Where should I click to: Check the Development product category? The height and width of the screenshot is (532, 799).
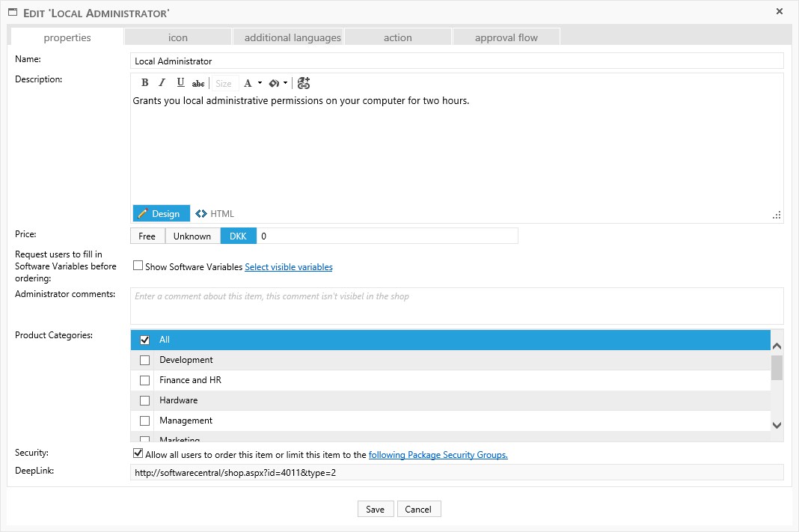[145, 360]
